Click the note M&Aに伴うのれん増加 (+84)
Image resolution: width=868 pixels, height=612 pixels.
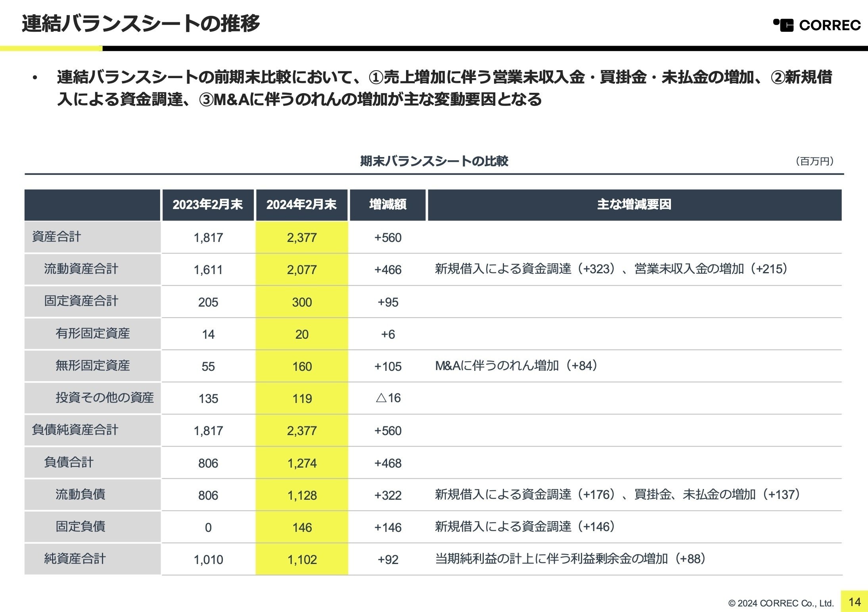(x=517, y=366)
